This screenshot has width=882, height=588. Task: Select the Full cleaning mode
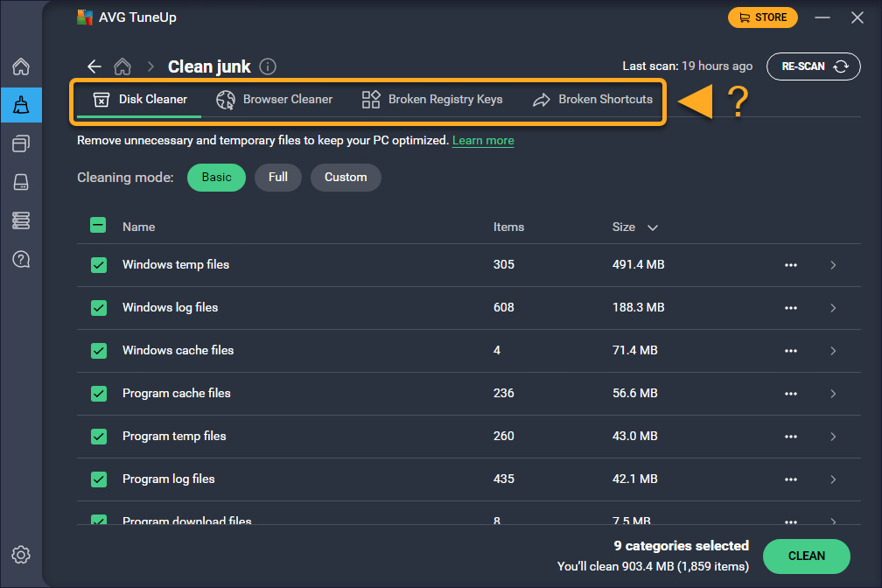pos(278,177)
